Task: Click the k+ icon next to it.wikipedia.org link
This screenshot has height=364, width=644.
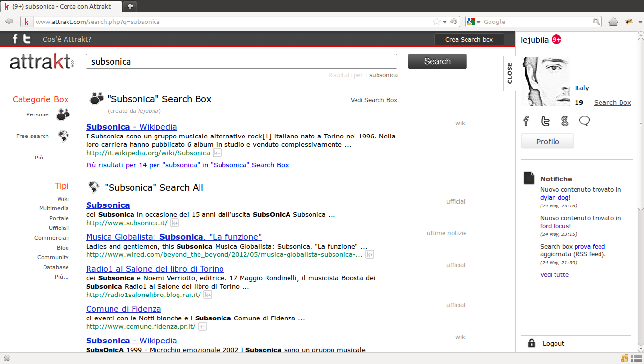Action: pyautogui.click(x=217, y=153)
